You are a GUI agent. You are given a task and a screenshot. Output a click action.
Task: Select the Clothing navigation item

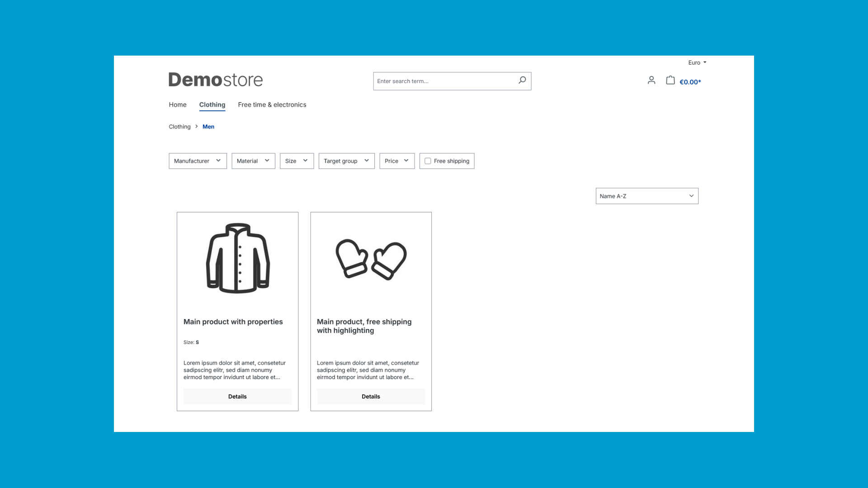pyautogui.click(x=212, y=105)
